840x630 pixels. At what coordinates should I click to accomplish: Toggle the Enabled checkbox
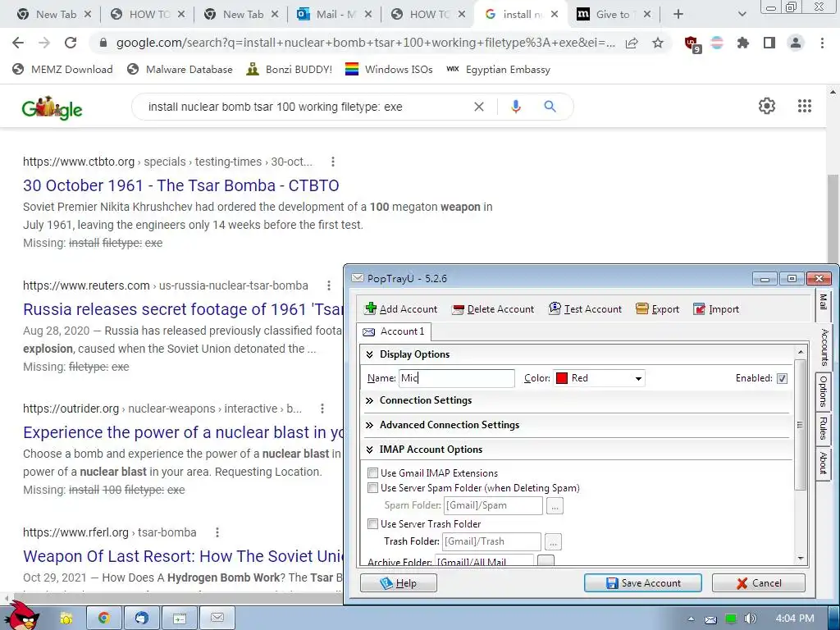point(782,379)
